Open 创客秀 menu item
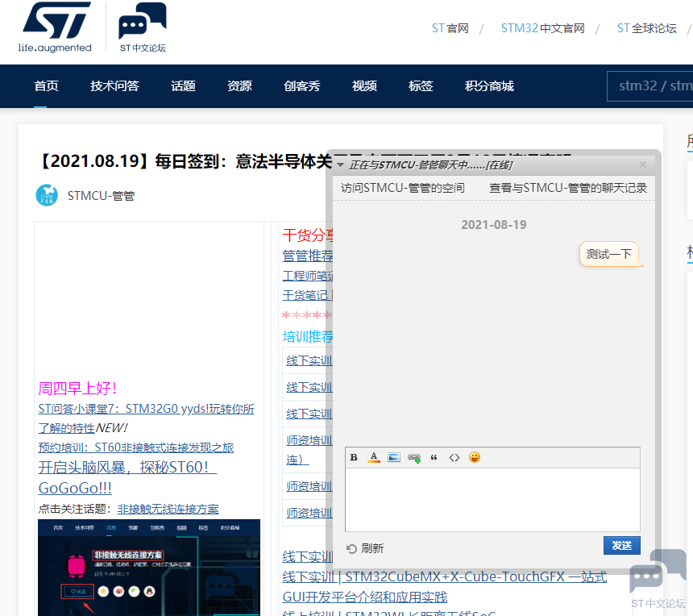The image size is (693, 616). coord(302,85)
